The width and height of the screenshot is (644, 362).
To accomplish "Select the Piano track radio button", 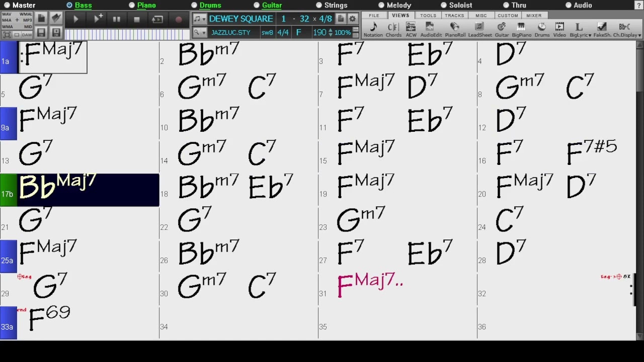I will click(132, 5).
